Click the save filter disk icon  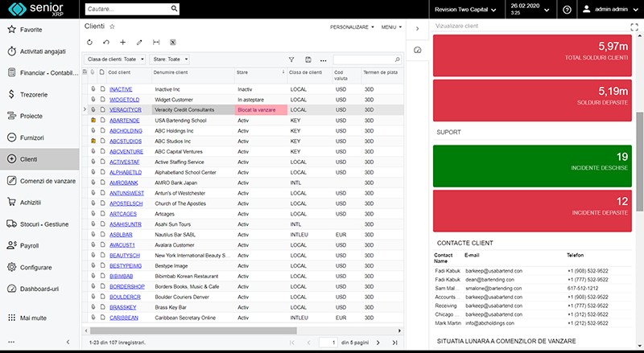tap(308, 60)
